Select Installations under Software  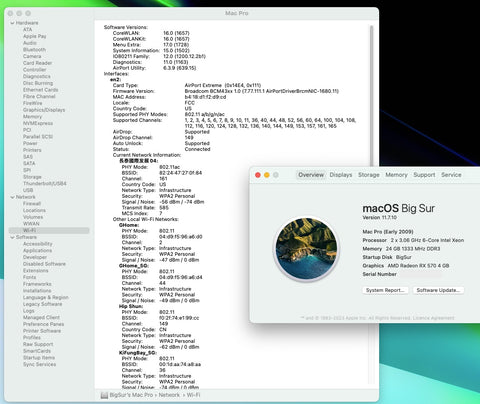coord(37,291)
